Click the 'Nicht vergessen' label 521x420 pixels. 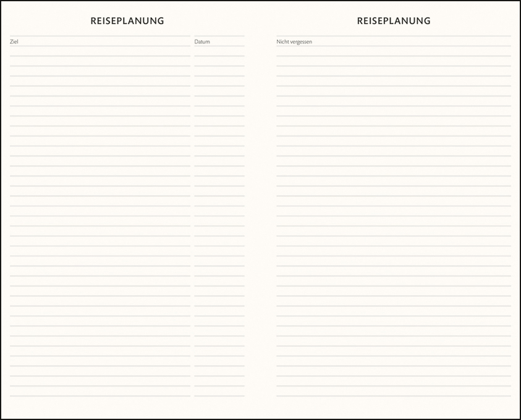pyautogui.click(x=294, y=42)
